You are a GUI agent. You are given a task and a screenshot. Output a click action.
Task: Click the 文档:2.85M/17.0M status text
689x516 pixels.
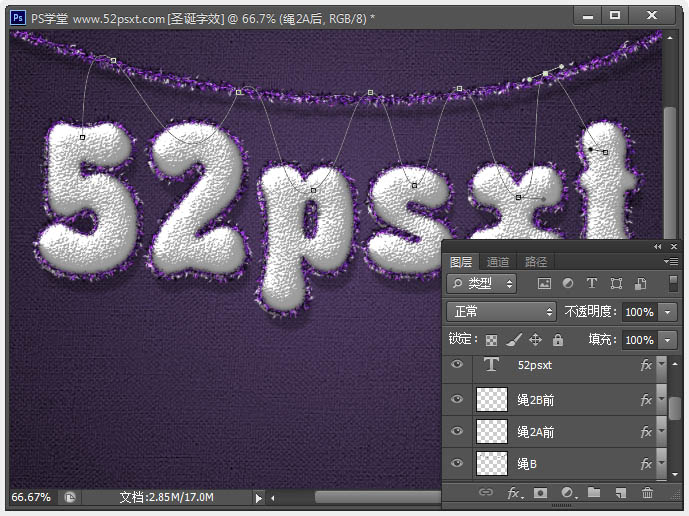[x=167, y=497]
